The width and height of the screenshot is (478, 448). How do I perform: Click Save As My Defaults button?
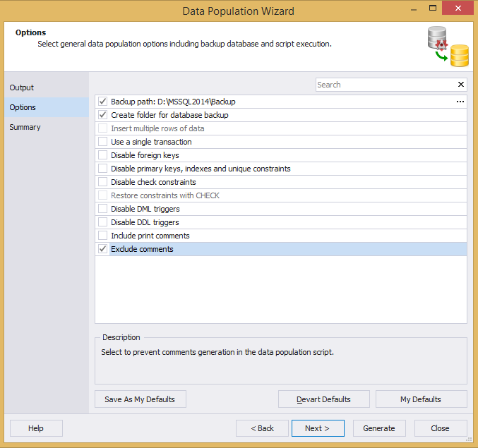[x=141, y=399]
